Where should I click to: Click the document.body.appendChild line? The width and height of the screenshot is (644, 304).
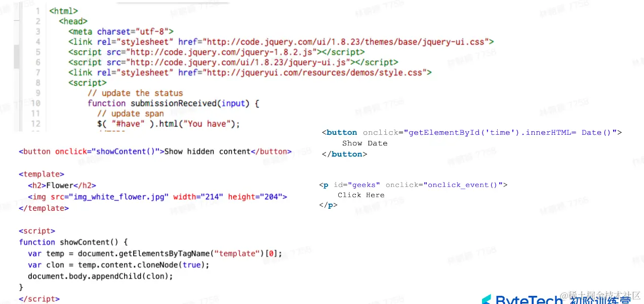[x=100, y=276]
